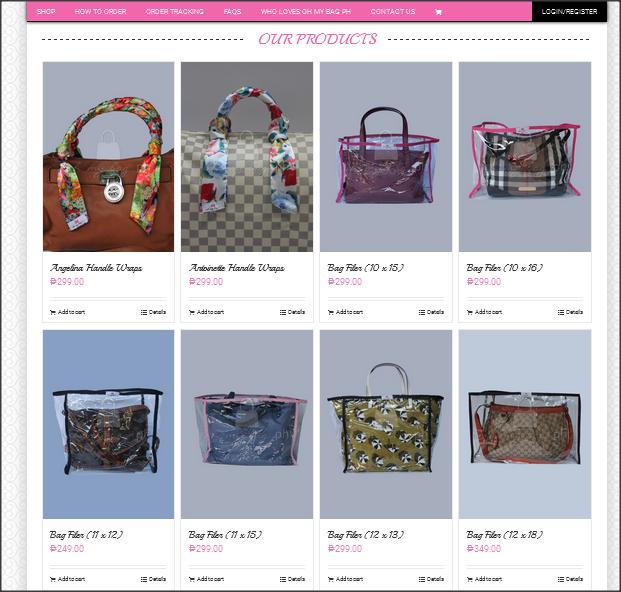Open the FAQs menu item
The width and height of the screenshot is (621, 592).
click(x=232, y=11)
